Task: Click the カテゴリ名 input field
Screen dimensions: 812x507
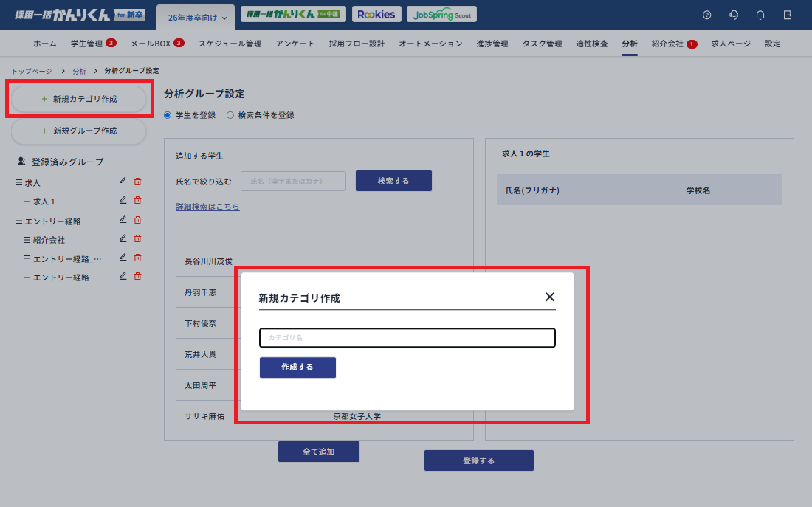Action: click(x=407, y=338)
